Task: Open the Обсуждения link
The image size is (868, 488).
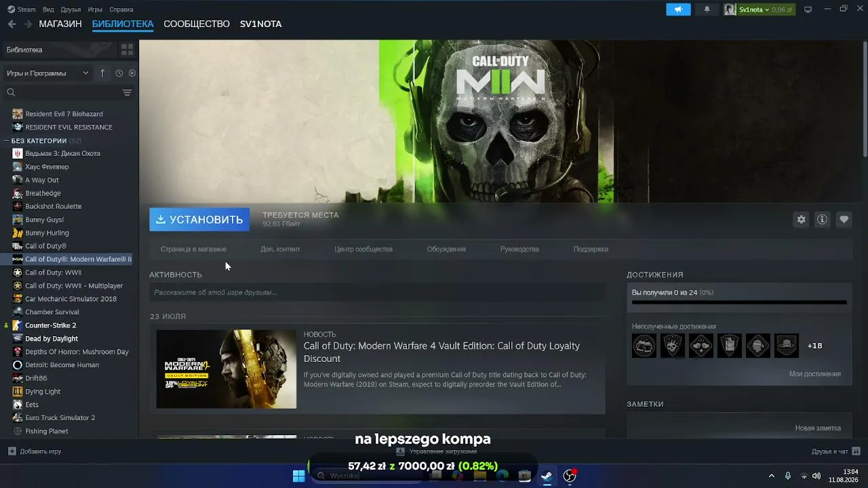Action: [x=446, y=249]
